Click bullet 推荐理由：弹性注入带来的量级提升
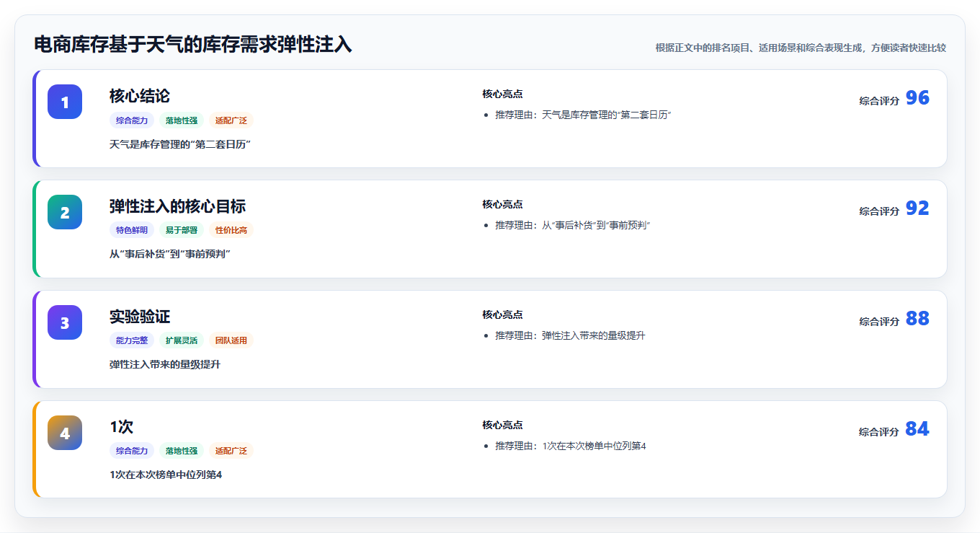This screenshot has height=533, width=980. 570,336
